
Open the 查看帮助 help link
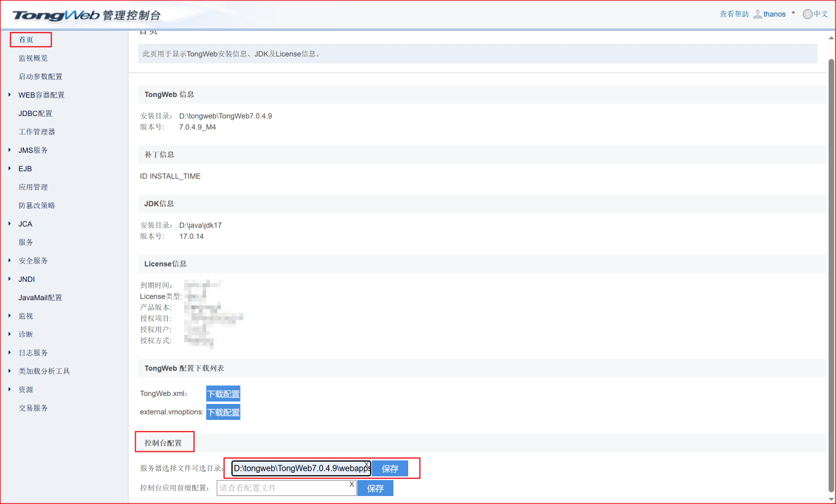click(x=734, y=14)
